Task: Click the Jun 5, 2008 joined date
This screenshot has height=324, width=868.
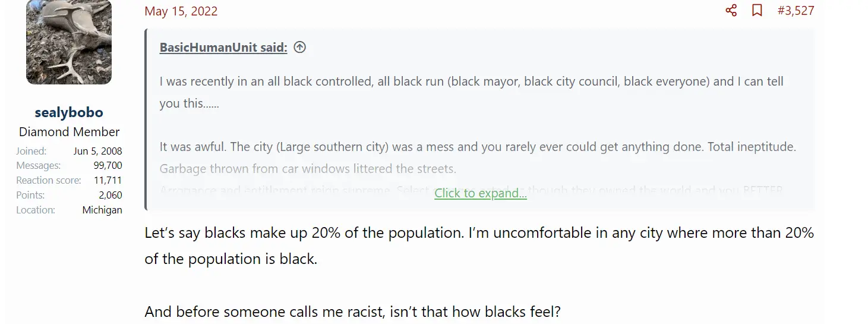Action: [97, 151]
